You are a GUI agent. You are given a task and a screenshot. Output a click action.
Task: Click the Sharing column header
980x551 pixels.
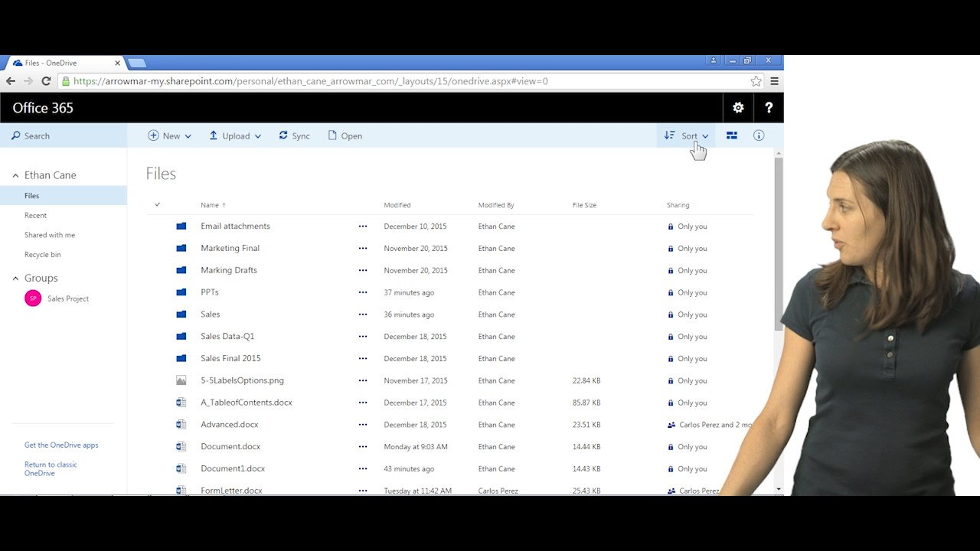coord(678,205)
